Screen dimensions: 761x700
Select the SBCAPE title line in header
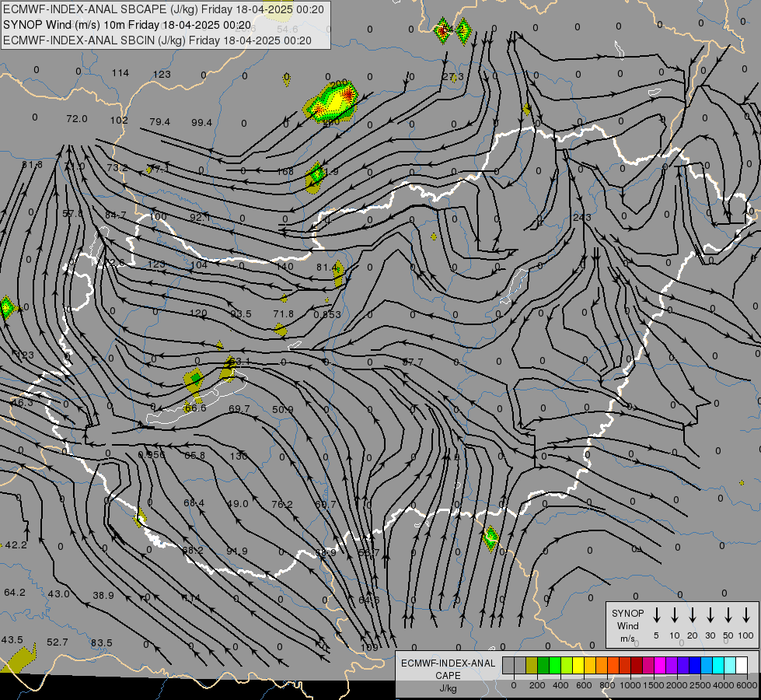click(x=163, y=9)
